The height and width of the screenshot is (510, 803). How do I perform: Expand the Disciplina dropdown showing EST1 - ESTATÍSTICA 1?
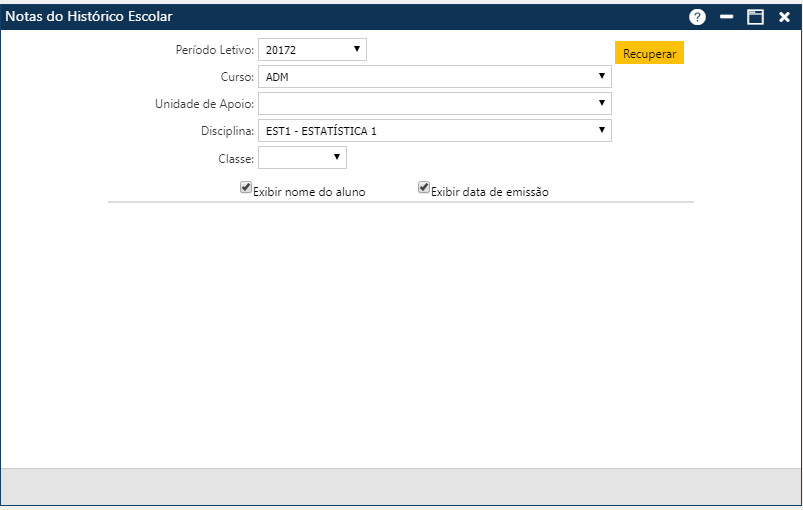(434, 131)
